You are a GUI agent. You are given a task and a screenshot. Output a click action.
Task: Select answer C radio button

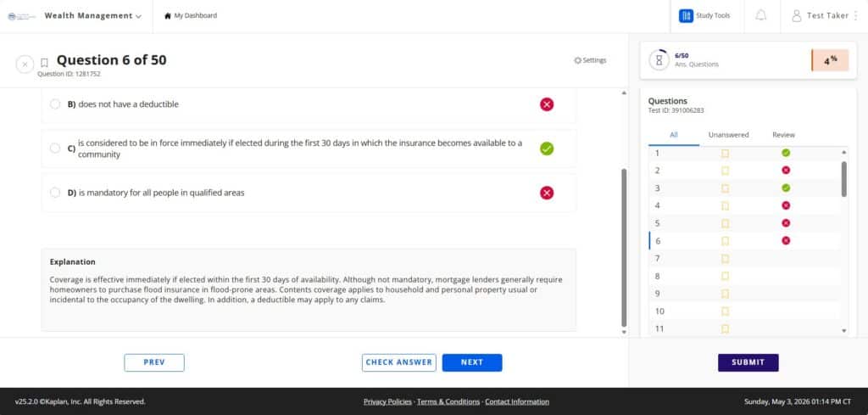pos(55,148)
